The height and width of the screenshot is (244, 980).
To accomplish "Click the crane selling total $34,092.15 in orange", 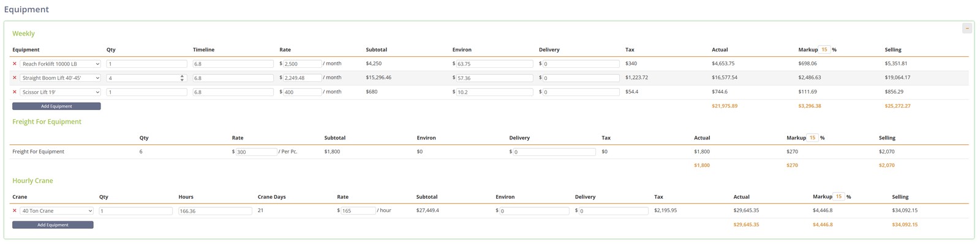I will (905, 224).
